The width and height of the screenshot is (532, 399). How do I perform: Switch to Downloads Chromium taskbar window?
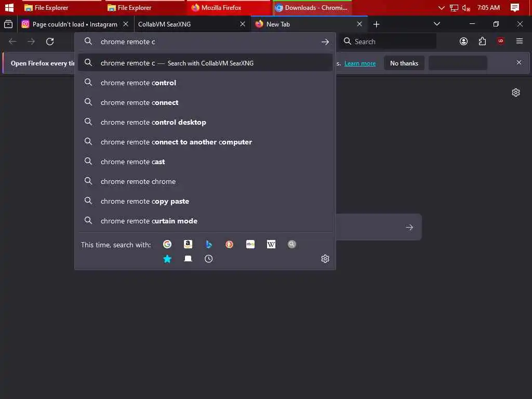[312, 7]
